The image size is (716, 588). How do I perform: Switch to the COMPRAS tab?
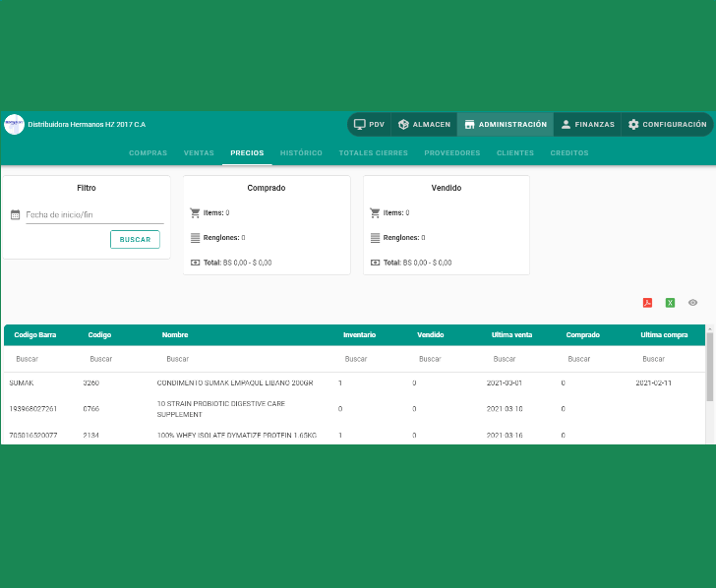click(148, 153)
